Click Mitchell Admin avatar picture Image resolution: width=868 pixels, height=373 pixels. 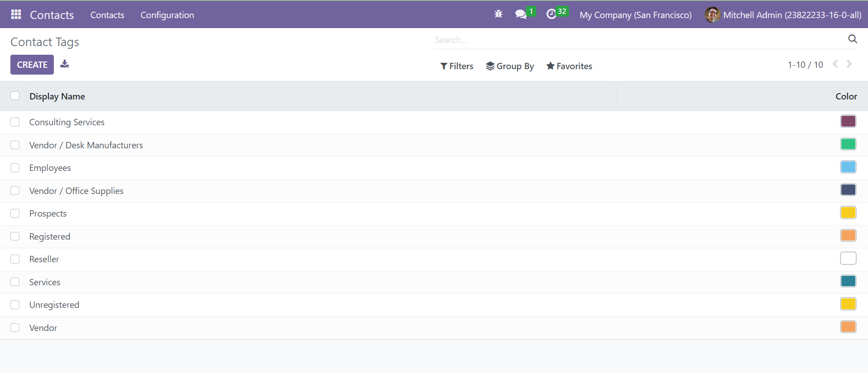click(712, 14)
